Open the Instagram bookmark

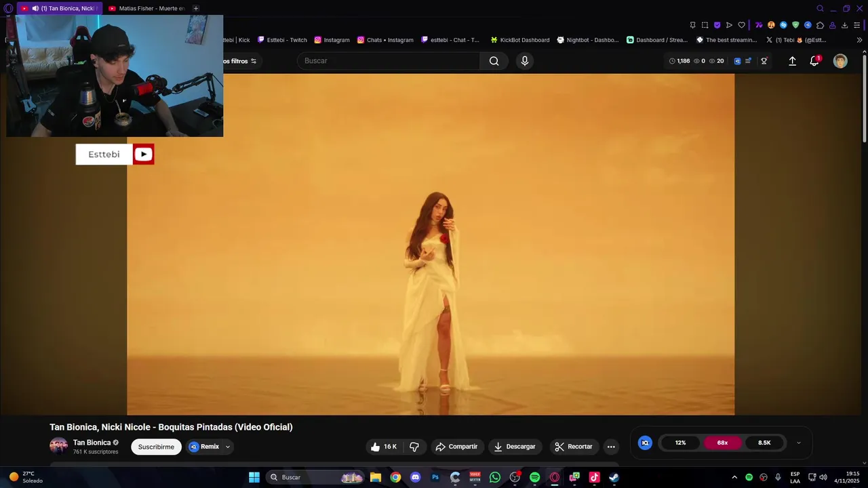click(332, 40)
